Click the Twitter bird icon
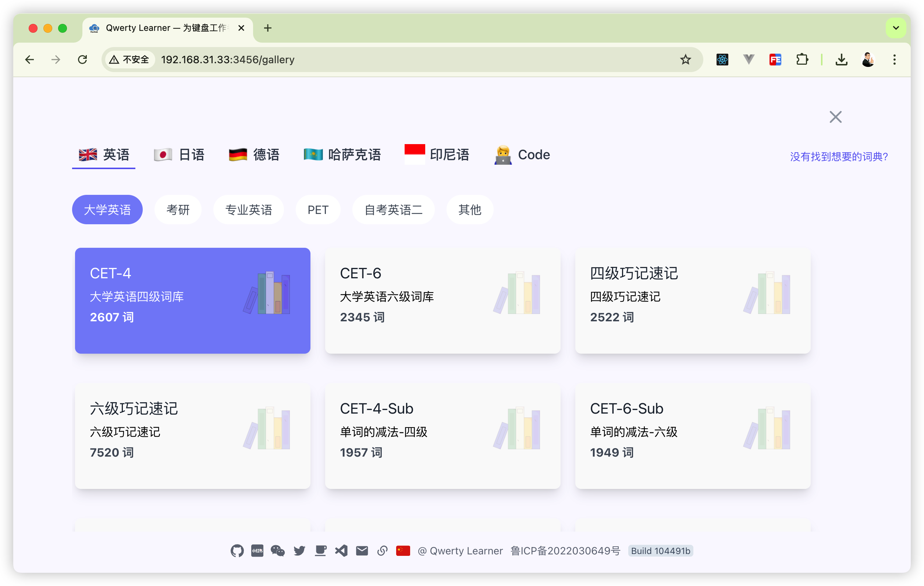Image resolution: width=924 pixels, height=586 pixels. [x=299, y=551]
